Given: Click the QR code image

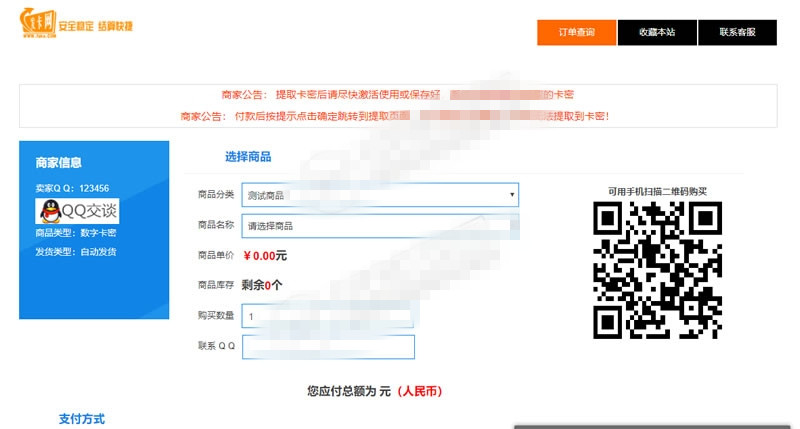Looking at the screenshot, I should tap(657, 270).
